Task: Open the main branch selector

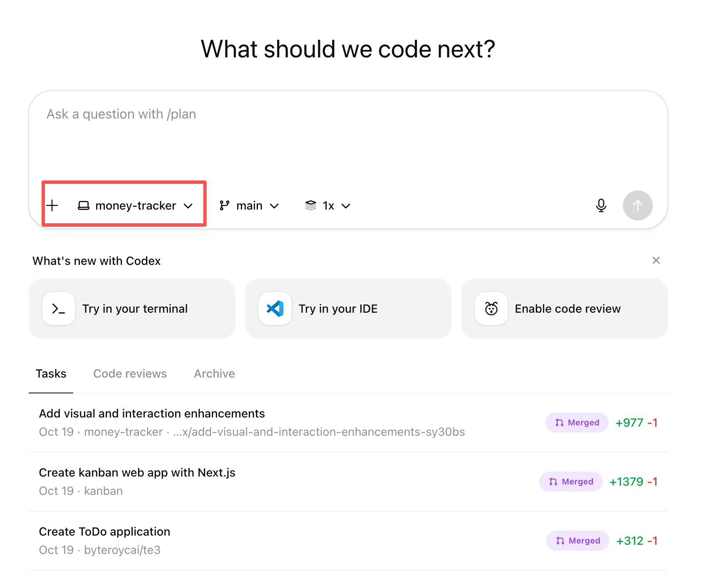Action: [249, 205]
